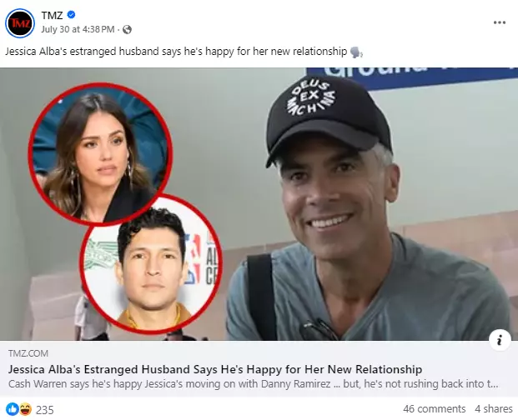This screenshot has width=518, height=420.
Task: View the 4 shares list
Action: pos(494,409)
